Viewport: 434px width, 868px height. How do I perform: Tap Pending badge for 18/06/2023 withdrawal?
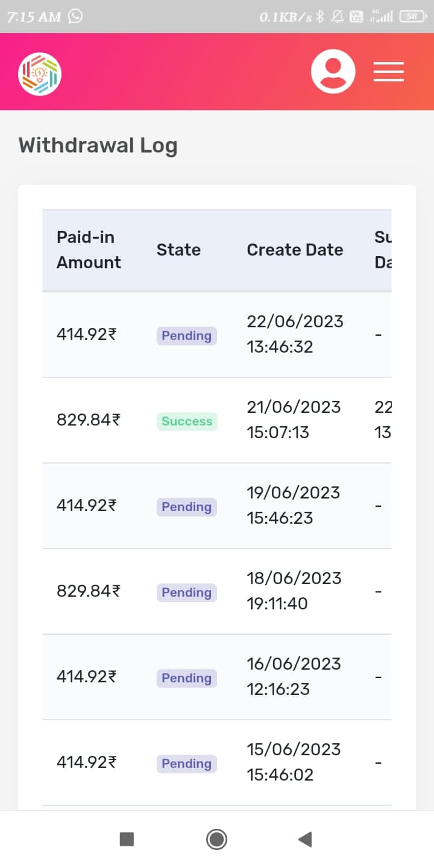[187, 593]
